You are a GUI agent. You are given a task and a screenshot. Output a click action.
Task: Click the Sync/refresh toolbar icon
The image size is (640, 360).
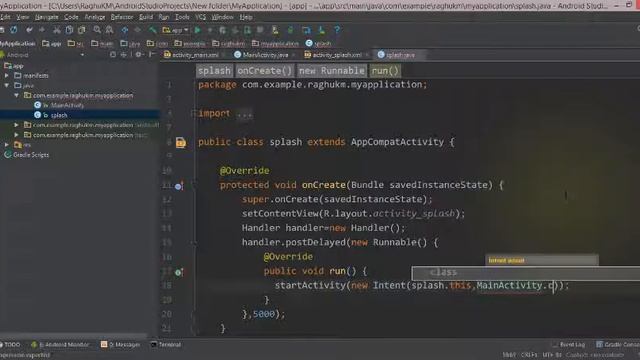point(14,30)
